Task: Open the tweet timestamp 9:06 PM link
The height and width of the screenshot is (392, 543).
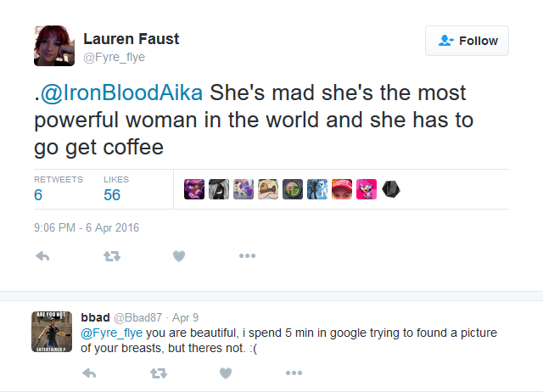Action: point(87,227)
